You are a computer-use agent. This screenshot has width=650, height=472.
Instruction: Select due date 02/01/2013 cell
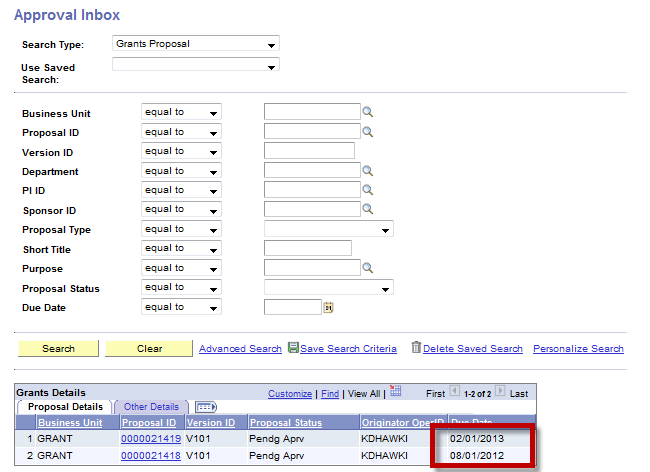pos(477,438)
